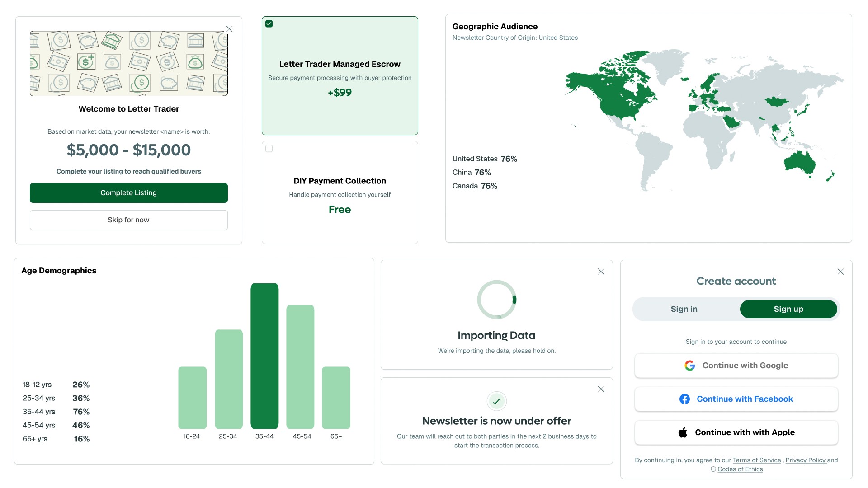Check the DIY Payment Collection checkbox
868x488 pixels.
269,149
